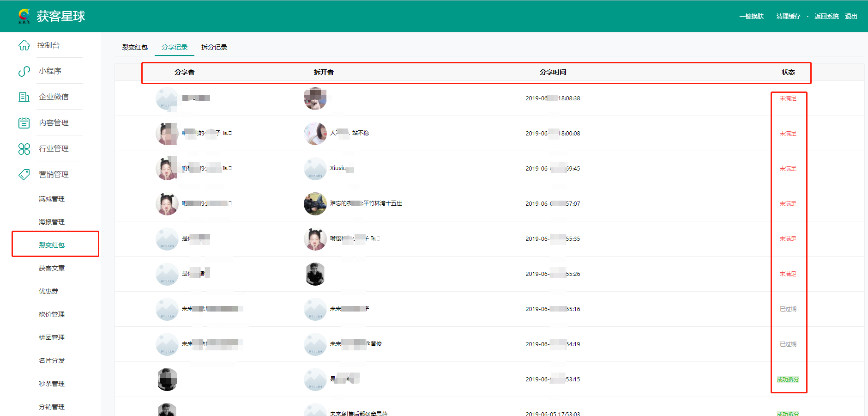Select the 分享记录 tab
868x416 pixels.
[175, 47]
